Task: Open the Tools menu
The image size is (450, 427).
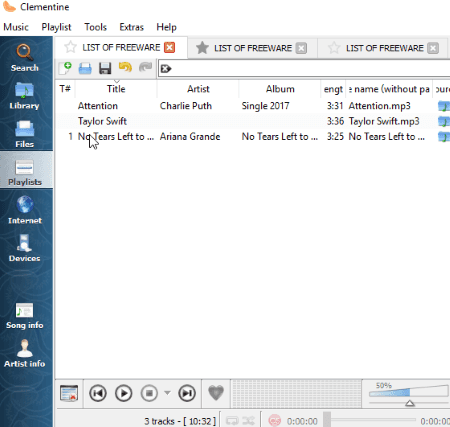Action: tap(95, 27)
